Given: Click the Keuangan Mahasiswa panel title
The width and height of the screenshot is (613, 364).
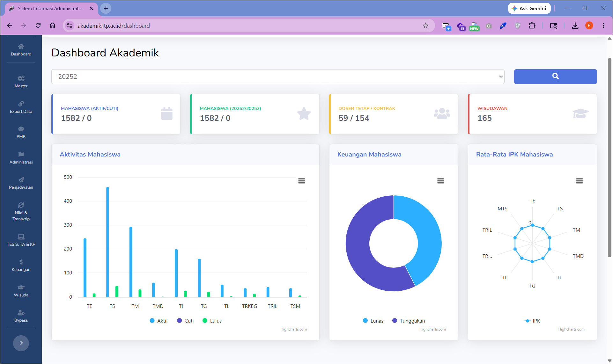Looking at the screenshot, I should tap(369, 154).
